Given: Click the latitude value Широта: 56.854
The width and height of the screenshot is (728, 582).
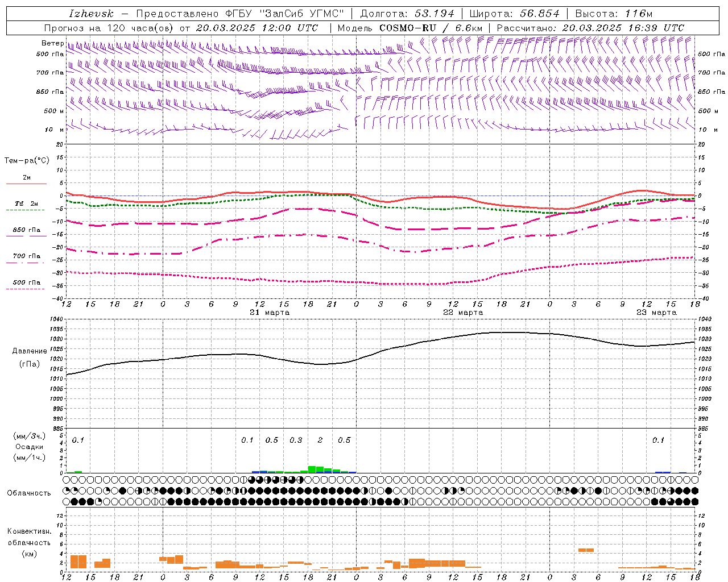Looking at the screenshot, I should (x=514, y=14).
